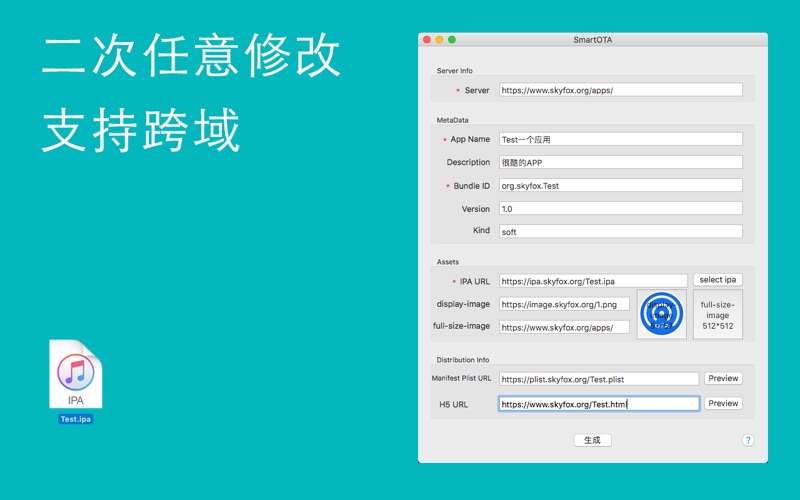Click the blue display-image preview thumbnail
The image size is (800, 500).
[661, 314]
